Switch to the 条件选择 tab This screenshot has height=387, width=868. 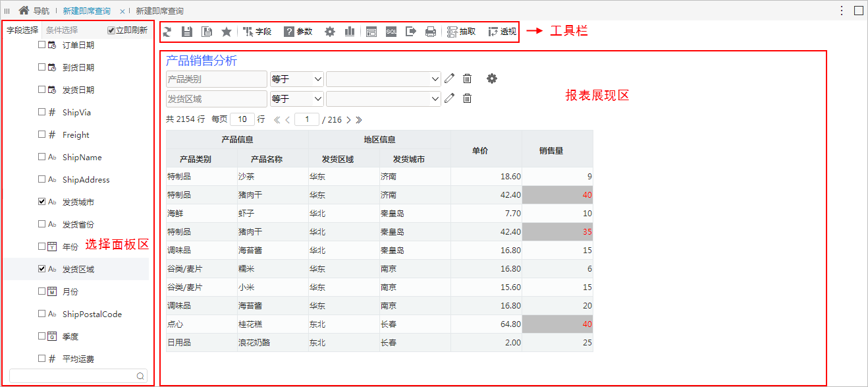tap(62, 30)
